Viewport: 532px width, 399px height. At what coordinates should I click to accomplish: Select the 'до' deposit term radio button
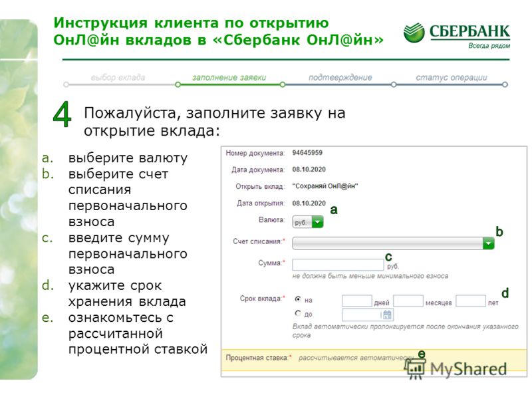pos(298,313)
